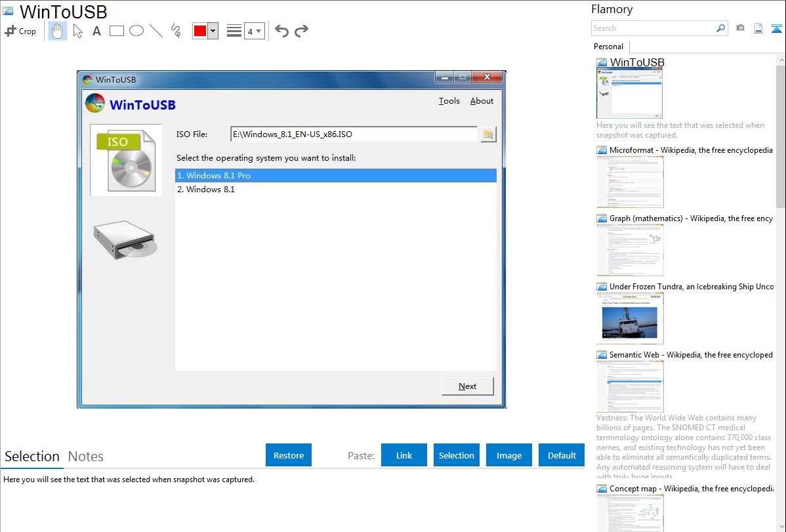Click the line thickness icon

pos(234,31)
